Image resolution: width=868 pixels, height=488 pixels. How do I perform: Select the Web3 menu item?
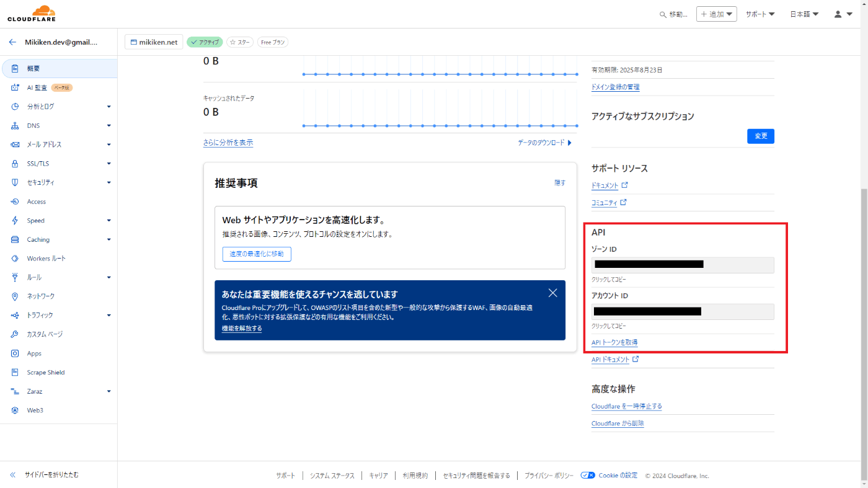coord(59,410)
